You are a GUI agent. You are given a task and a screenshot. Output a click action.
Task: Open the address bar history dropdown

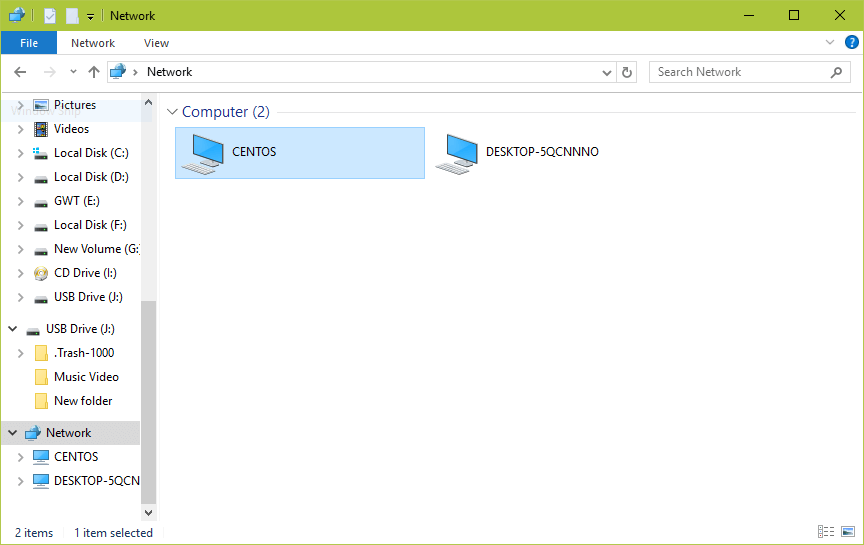click(607, 73)
